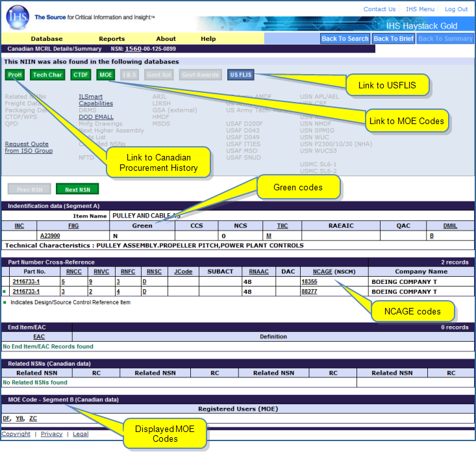Open the CTDF database button
Viewport: 476px width, 458px height.
81,75
